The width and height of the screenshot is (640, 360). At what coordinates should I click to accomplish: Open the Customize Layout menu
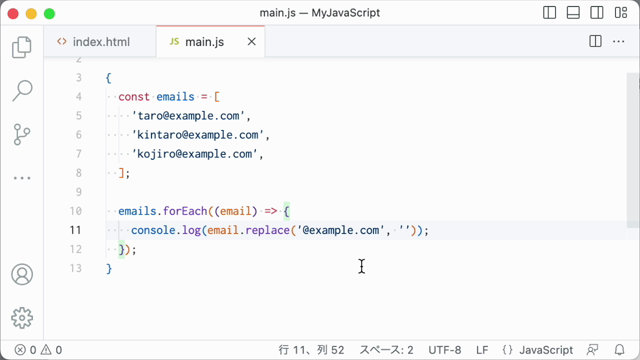click(x=621, y=13)
